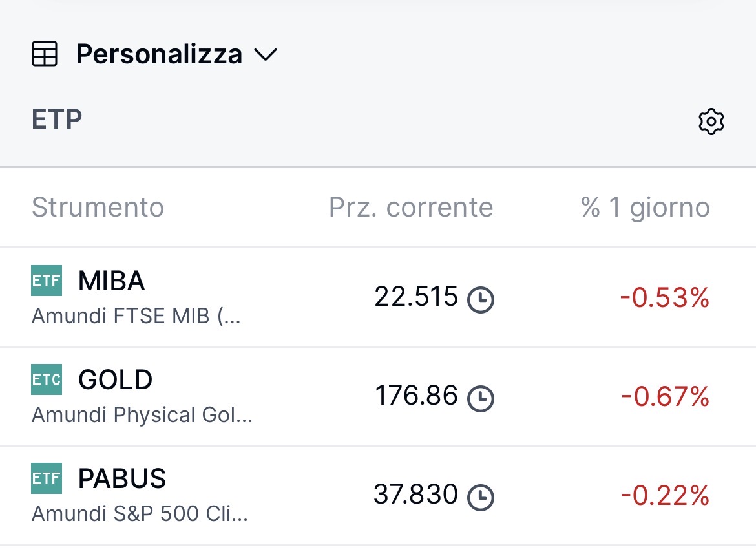
Task: Click the -0.53% daily change value
Action: click(x=664, y=298)
